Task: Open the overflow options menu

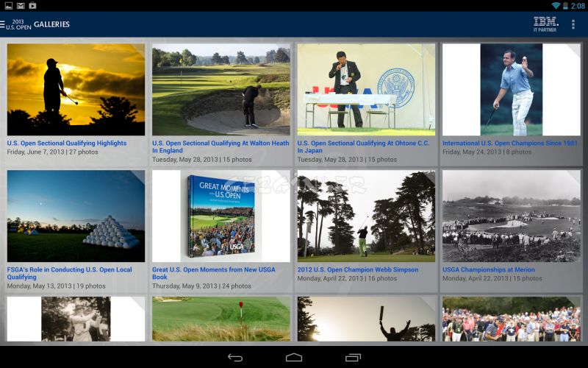Action: coord(573,24)
